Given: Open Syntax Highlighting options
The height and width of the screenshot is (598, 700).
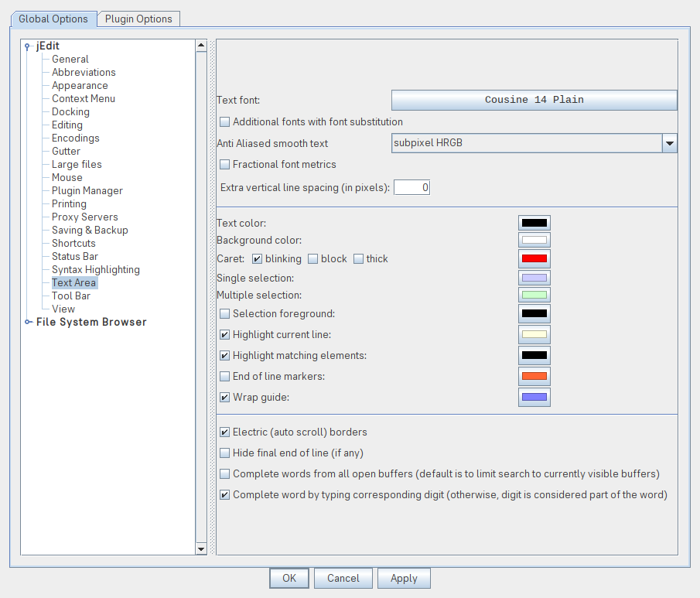Looking at the screenshot, I should pos(96,270).
